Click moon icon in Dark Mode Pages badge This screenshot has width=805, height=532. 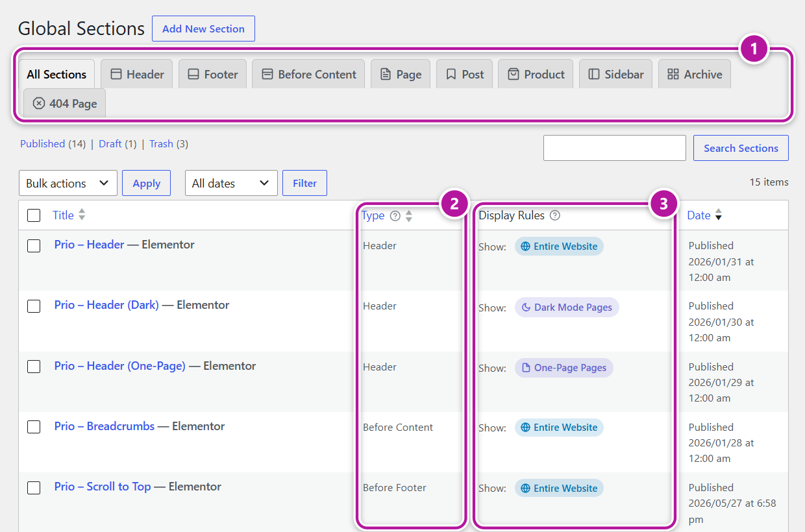[x=526, y=308]
